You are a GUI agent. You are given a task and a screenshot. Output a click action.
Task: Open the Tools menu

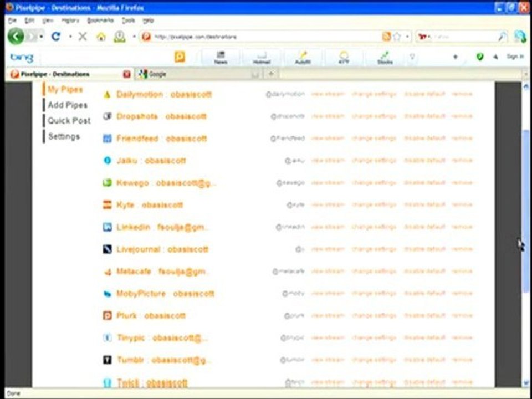point(128,21)
